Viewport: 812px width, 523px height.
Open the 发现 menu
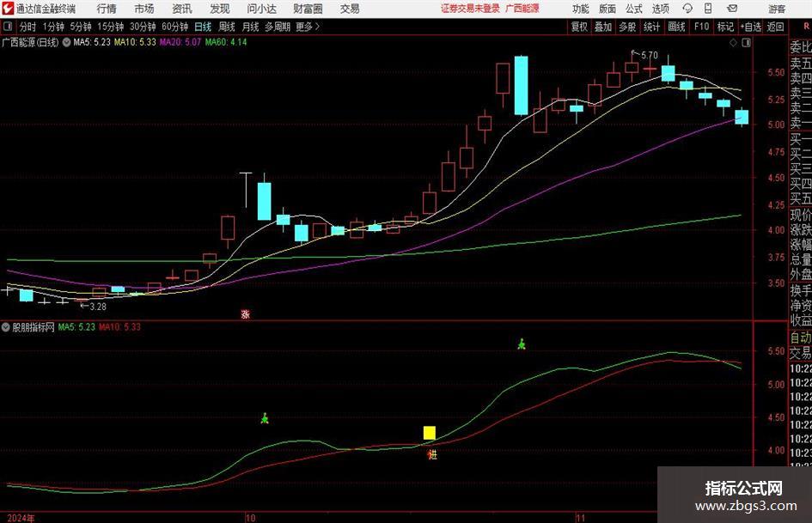click(x=220, y=9)
